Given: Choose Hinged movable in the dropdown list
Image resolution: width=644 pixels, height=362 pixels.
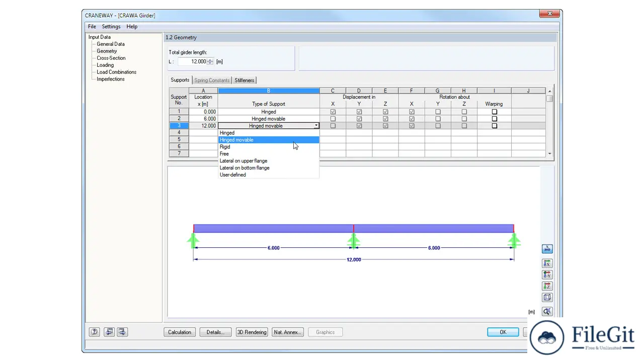Looking at the screenshot, I should (x=269, y=140).
